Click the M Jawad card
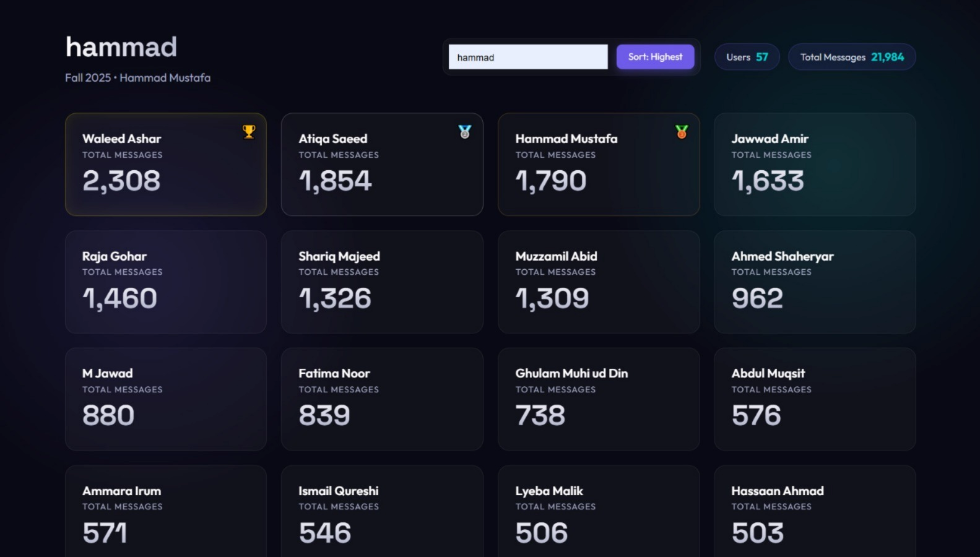 165,399
